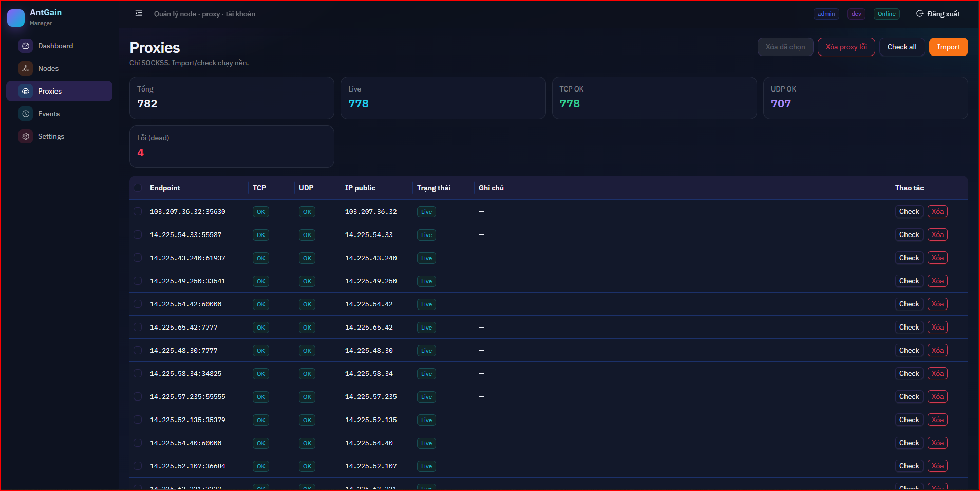
Task: Click IP public value 14.225.49.250
Action: point(371,281)
